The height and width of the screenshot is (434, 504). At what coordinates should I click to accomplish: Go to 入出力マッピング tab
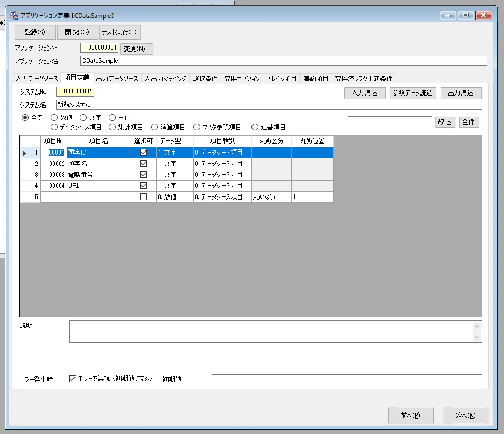[165, 78]
